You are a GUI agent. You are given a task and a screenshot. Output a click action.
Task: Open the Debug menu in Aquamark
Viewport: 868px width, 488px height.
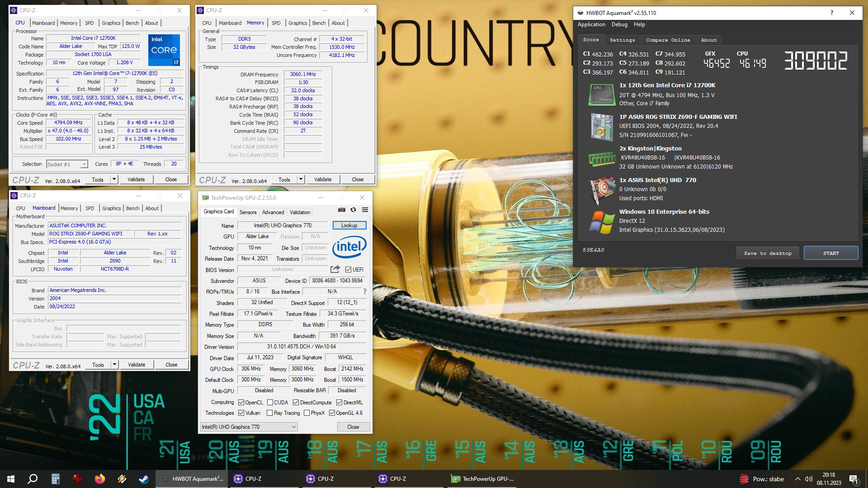619,24
